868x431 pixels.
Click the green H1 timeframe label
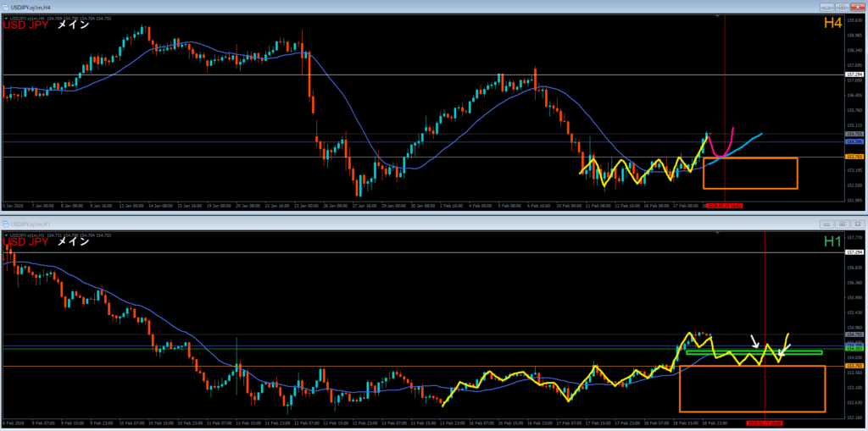tap(834, 241)
